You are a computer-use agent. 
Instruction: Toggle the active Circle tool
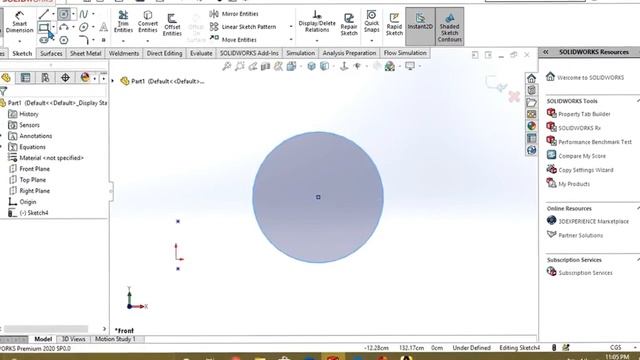coord(64,14)
